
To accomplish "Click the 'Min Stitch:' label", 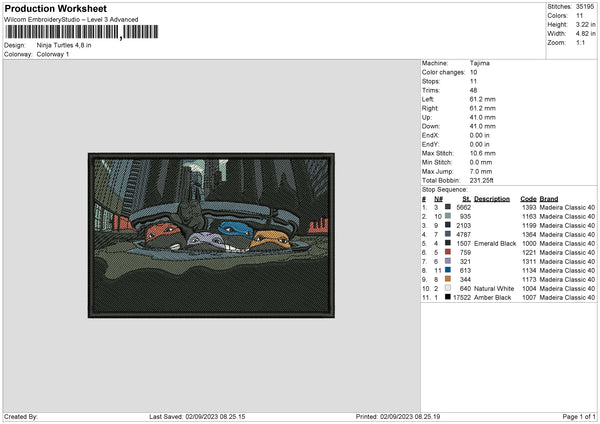I will point(438,162).
